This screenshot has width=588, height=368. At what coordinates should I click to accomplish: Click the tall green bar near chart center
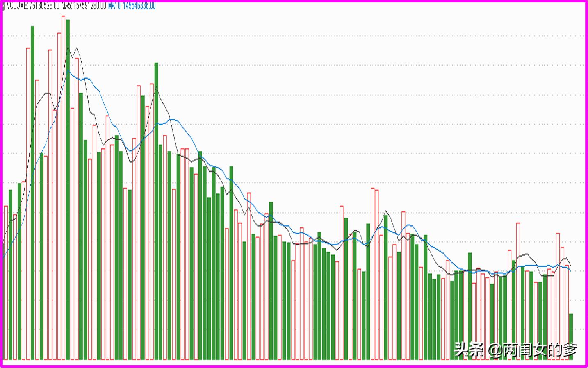[x=271, y=281]
